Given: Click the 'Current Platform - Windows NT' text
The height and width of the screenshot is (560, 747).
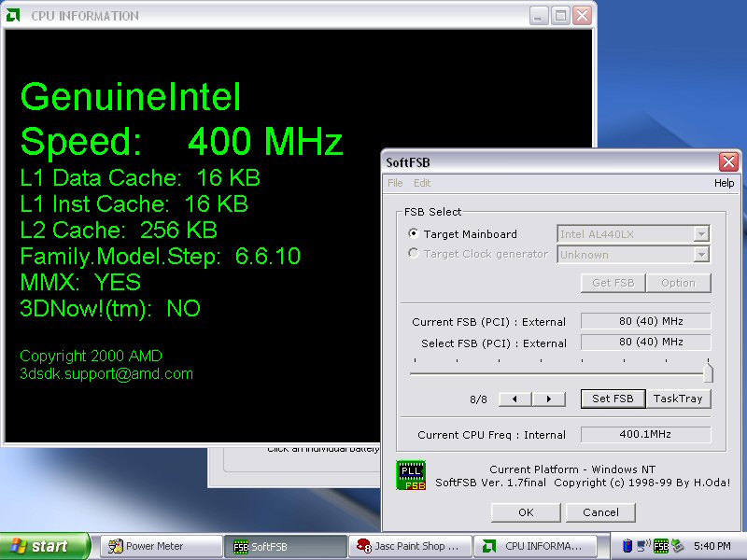Looking at the screenshot, I should tap(572, 469).
